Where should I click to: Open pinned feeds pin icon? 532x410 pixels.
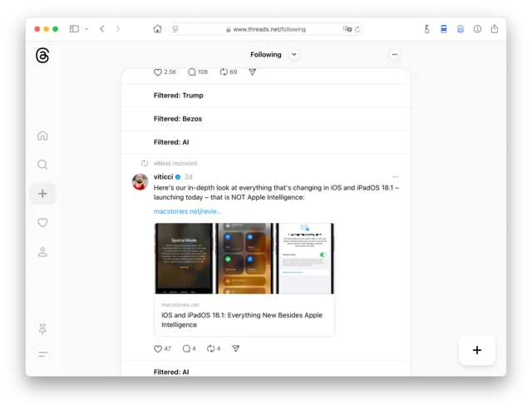42,329
